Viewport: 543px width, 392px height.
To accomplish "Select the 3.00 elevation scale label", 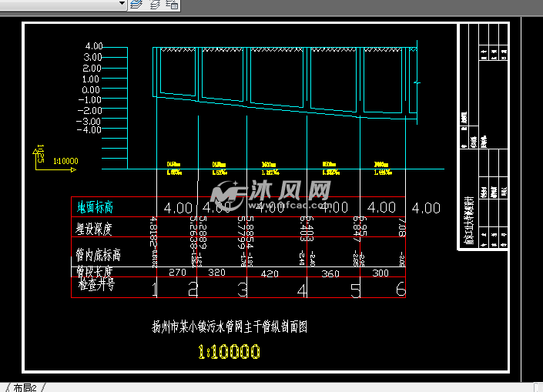I will (92, 57).
